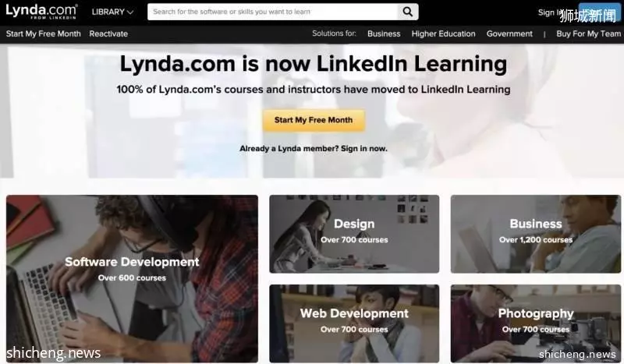Click the yellow Start My Free Month button

pyautogui.click(x=314, y=120)
